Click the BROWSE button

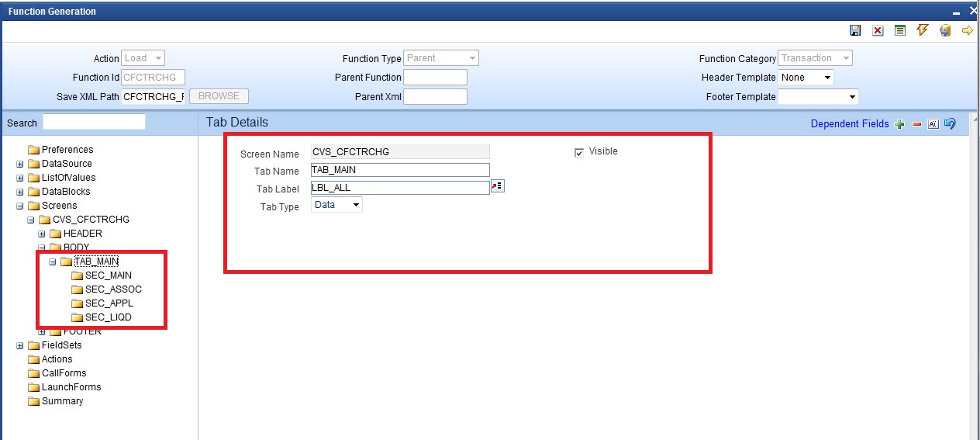[219, 96]
